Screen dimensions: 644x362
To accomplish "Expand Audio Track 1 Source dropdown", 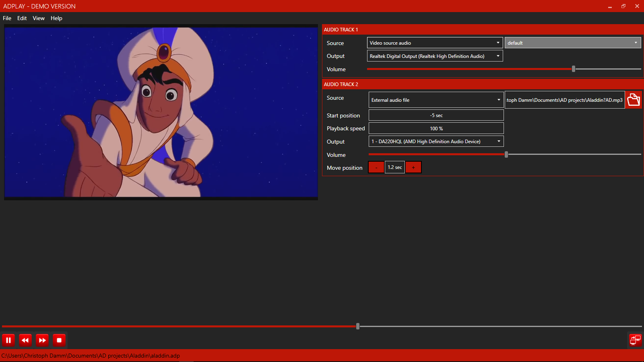I will point(435,43).
